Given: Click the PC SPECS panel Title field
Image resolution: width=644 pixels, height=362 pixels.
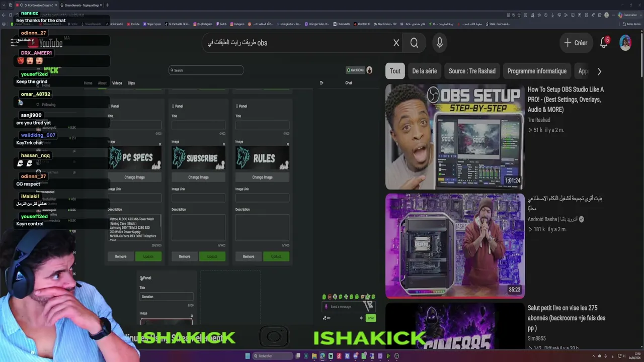Looking at the screenshot, I should [x=134, y=125].
